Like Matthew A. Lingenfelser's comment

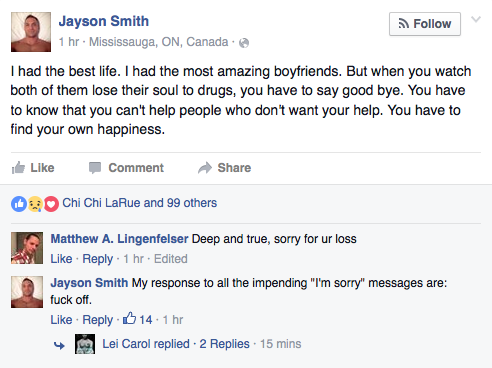(61, 259)
